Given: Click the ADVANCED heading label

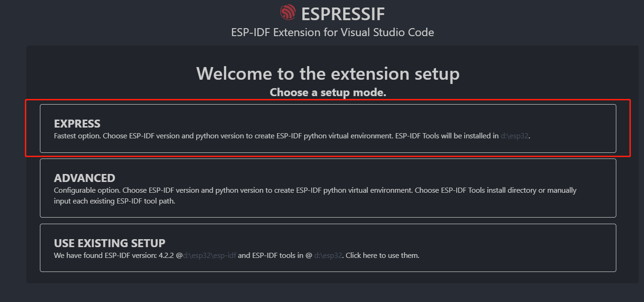Looking at the screenshot, I should (84, 178).
